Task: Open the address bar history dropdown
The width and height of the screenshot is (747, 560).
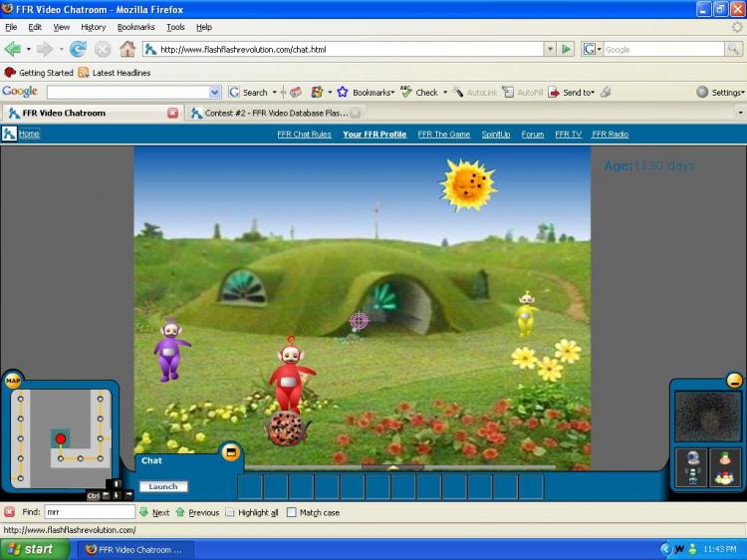Action: [x=550, y=49]
